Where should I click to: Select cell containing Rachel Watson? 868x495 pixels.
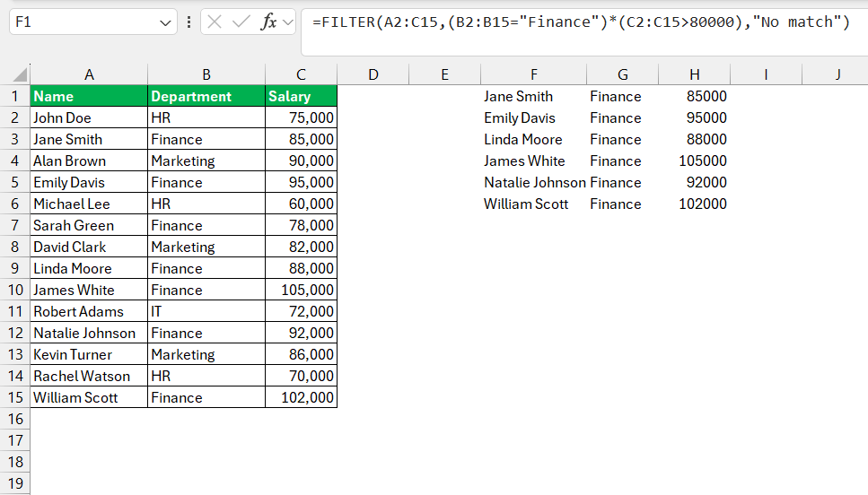(x=89, y=376)
